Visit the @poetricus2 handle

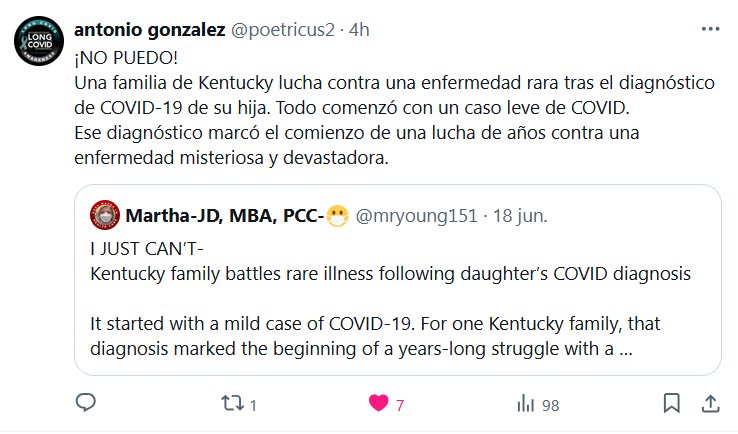tap(281, 30)
